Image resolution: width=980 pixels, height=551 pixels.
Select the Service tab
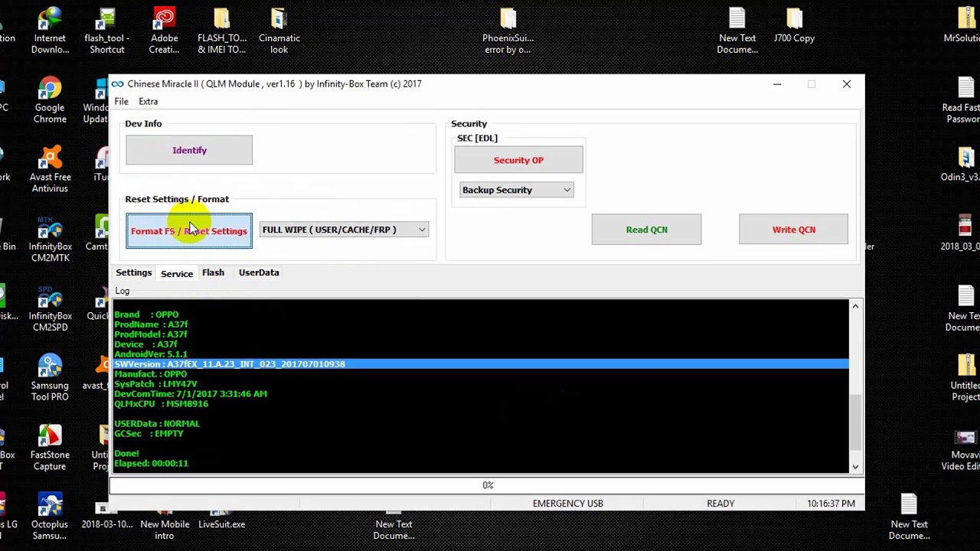tap(177, 273)
